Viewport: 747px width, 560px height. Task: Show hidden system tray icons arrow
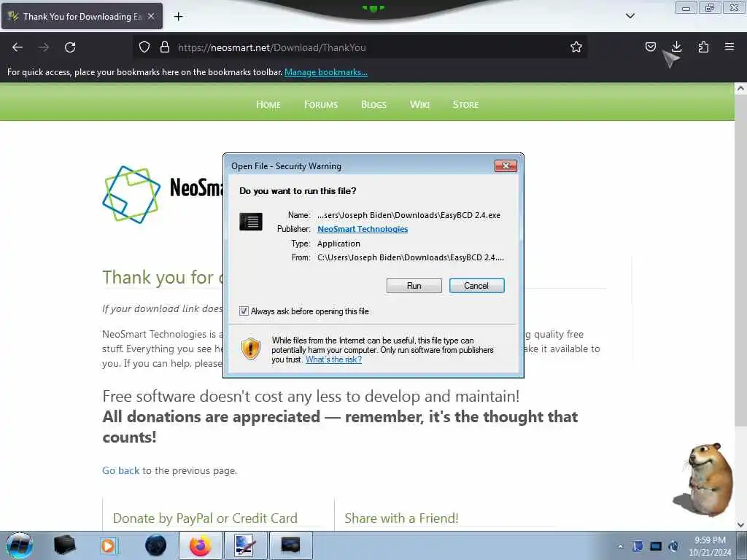(620, 546)
